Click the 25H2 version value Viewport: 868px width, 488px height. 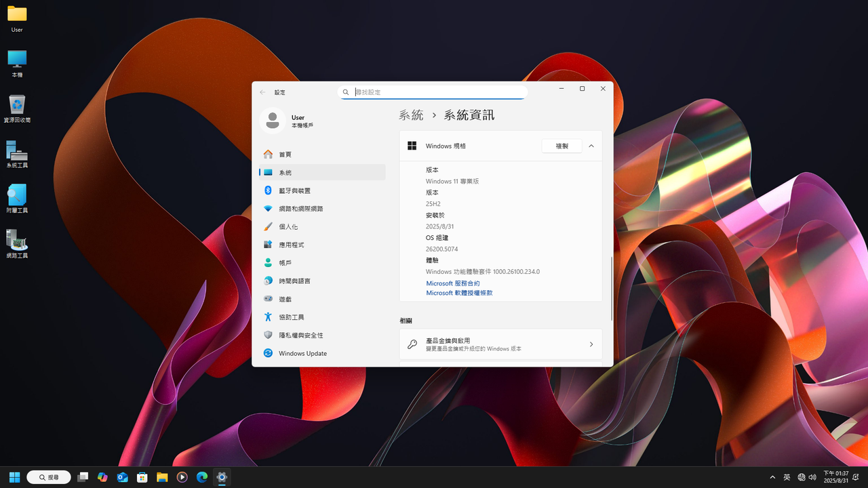(433, 204)
